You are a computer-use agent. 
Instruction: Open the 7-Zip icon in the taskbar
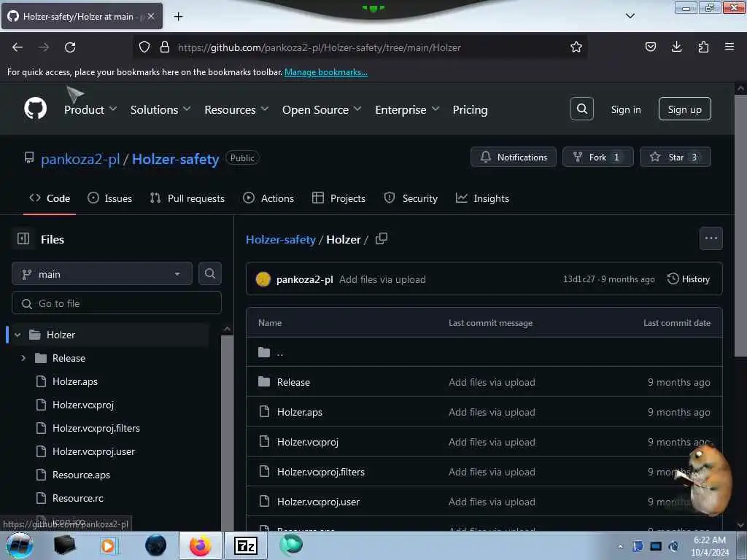click(x=246, y=545)
